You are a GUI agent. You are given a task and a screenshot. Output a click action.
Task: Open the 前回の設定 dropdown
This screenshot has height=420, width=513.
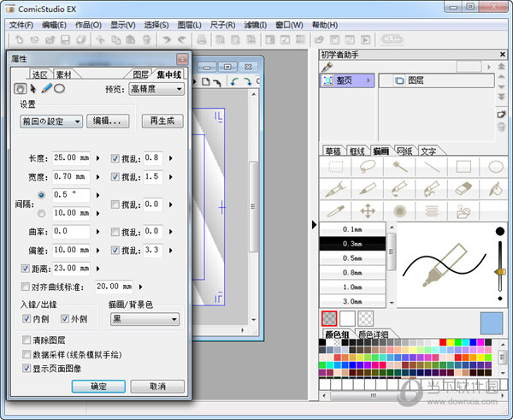[51, 121]
